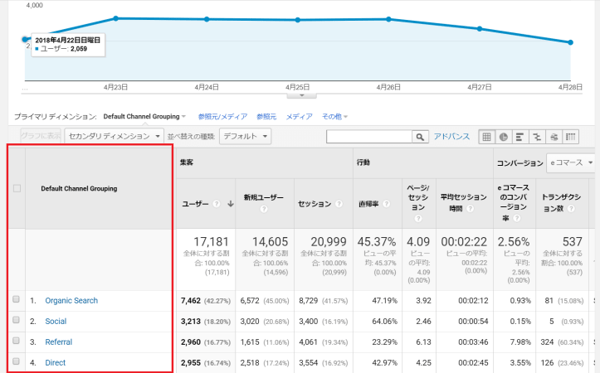Screen dimensions: 600x373
Task: Open Default Channel Grouping primary dimension dropdown
Action: (x=144, y=116)
